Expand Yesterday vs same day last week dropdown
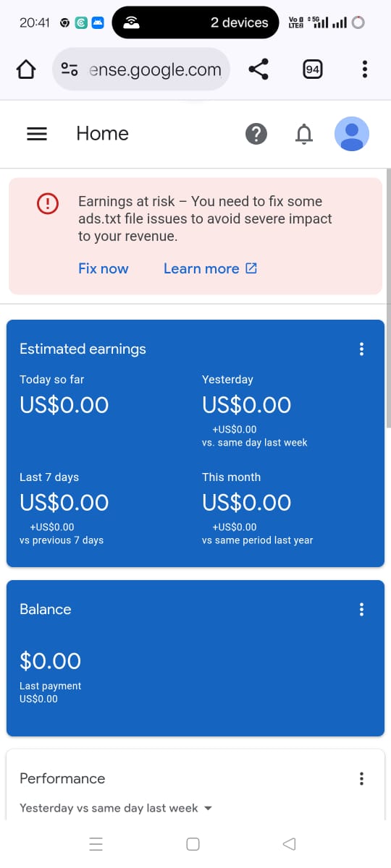The width and height of the screenshot is (391, 868). point(116,808)
